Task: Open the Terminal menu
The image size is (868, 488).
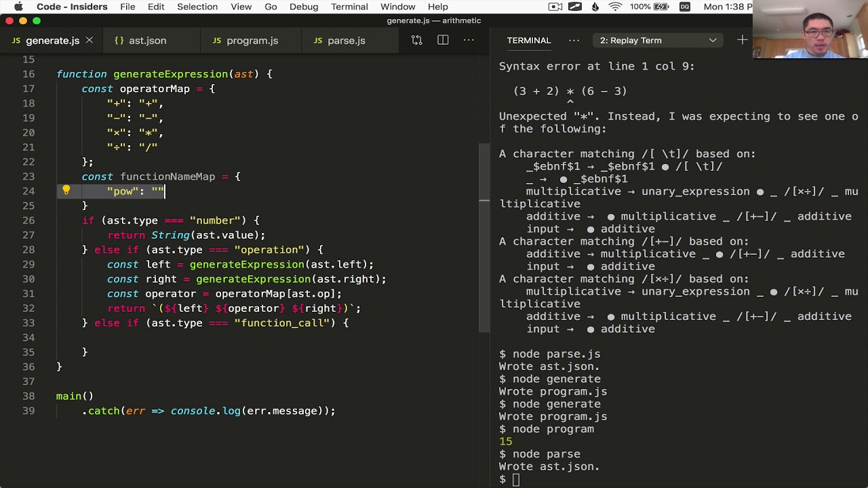Action: [x=349, y=7]
